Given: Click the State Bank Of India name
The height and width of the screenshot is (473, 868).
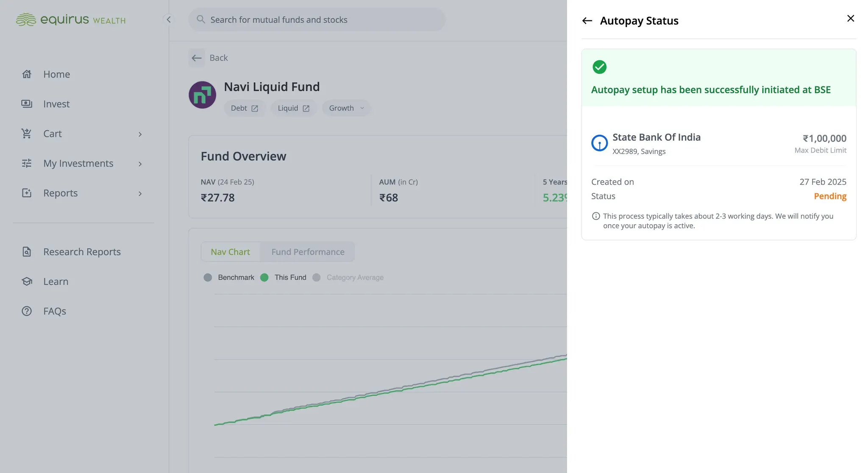Looking at the screenshot, I should point(657,137).
